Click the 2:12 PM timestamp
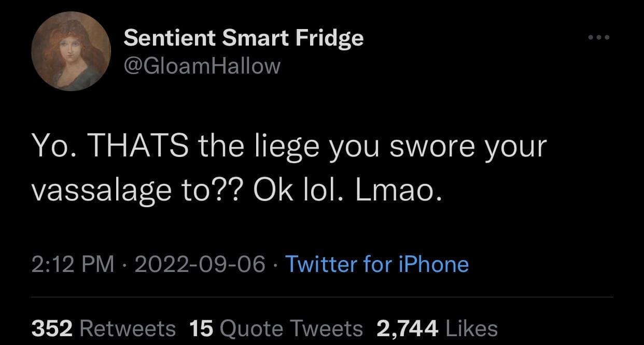The image size is (644, 345). coord(73,264)
